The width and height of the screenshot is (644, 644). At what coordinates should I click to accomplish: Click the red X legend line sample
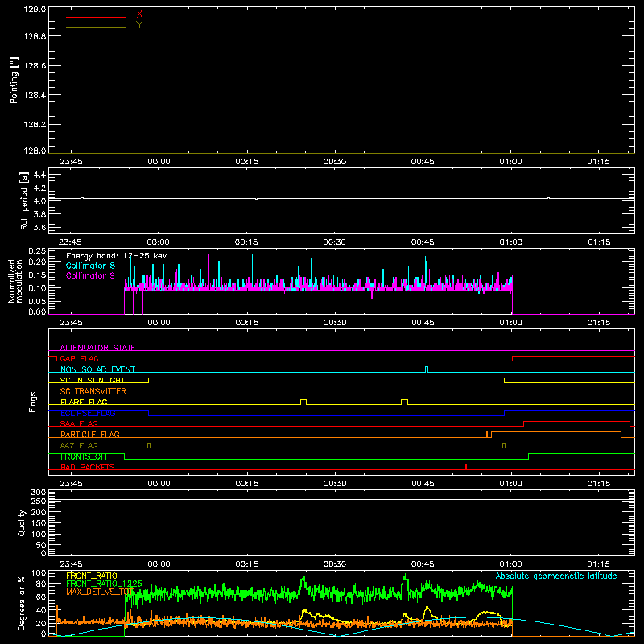pyautogui.click(x=96, y=17)
